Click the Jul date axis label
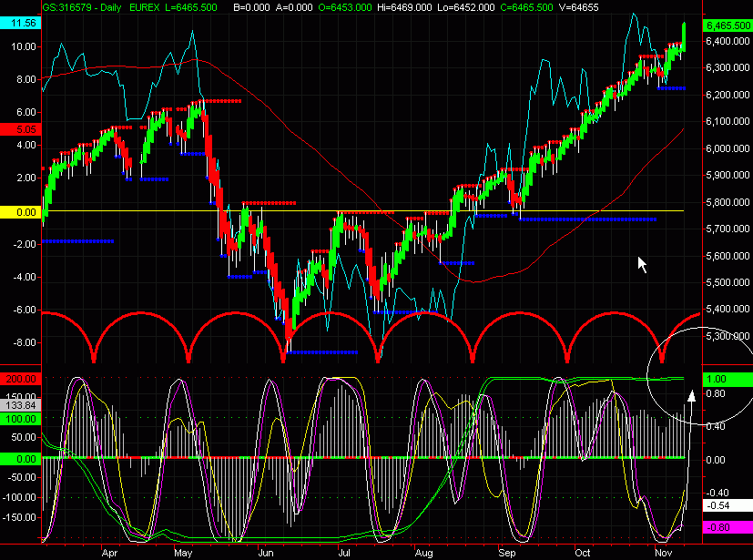 [344, 553]
